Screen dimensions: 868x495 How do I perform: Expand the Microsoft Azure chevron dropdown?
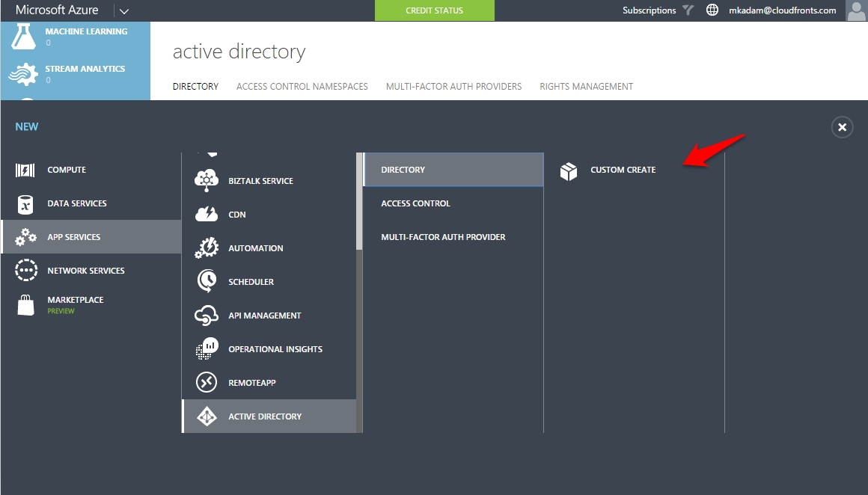tap(124, 10)
